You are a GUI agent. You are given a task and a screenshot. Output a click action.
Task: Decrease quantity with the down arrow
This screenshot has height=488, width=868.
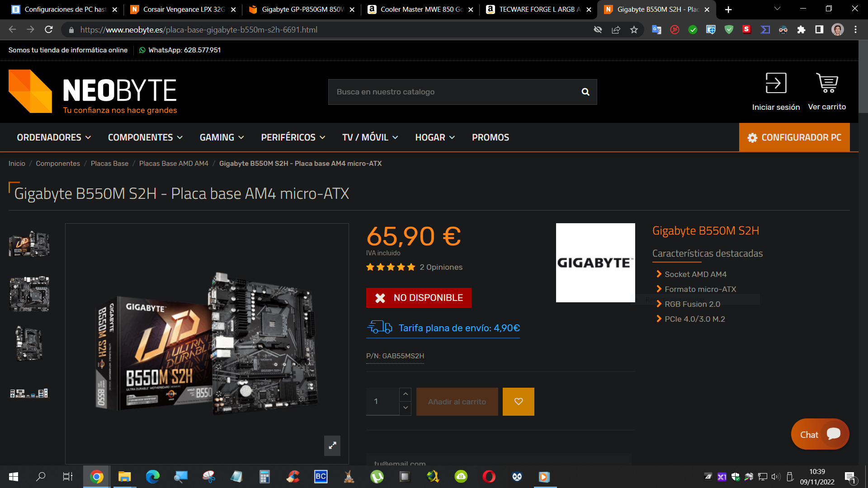pos(405,408)
